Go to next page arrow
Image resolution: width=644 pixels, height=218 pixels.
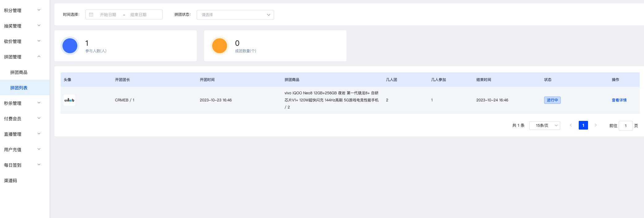(x=596, y=125)
